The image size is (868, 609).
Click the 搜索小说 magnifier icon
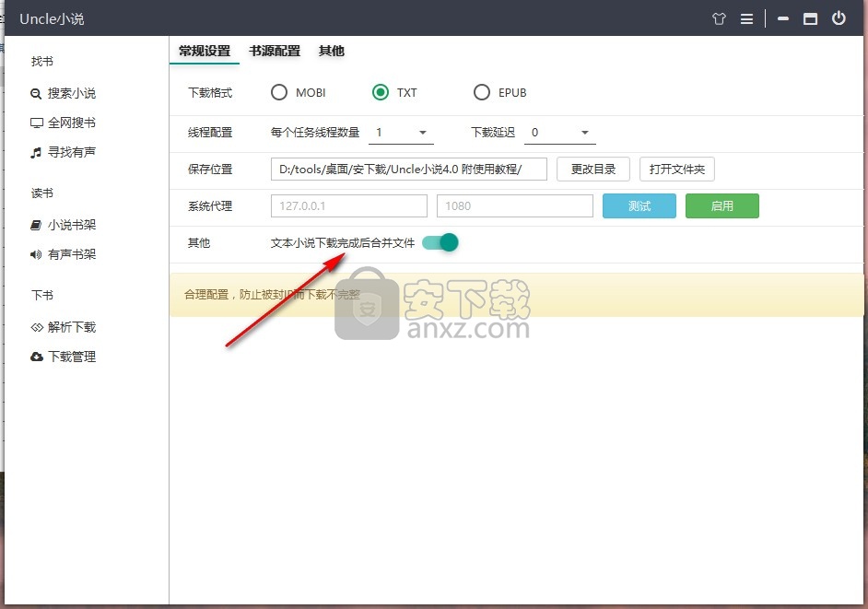point(35,94)
